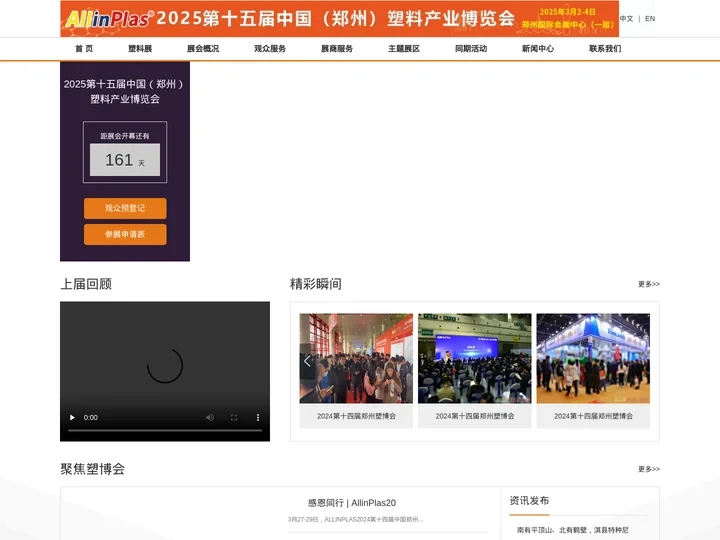Viewport: 720px width, 540px height.
Task: Switch site language to 中文
Action: 626,19
